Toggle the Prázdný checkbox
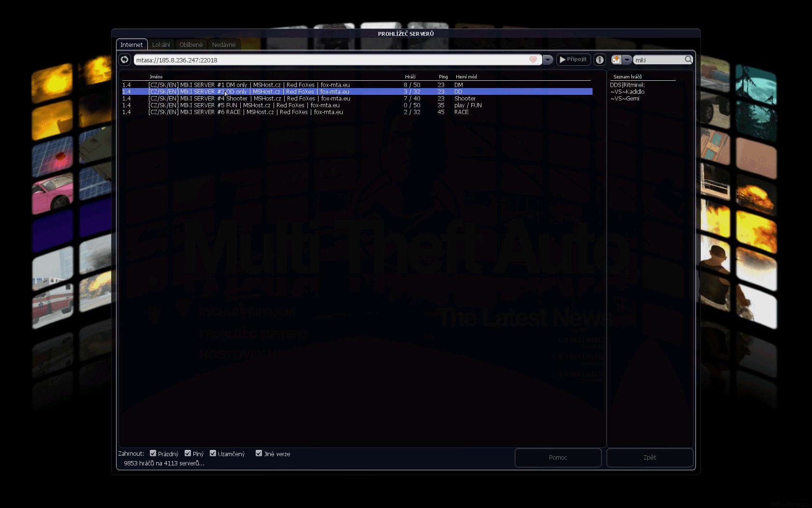Screen dimensions: 812x508 (x=153, y=453)
